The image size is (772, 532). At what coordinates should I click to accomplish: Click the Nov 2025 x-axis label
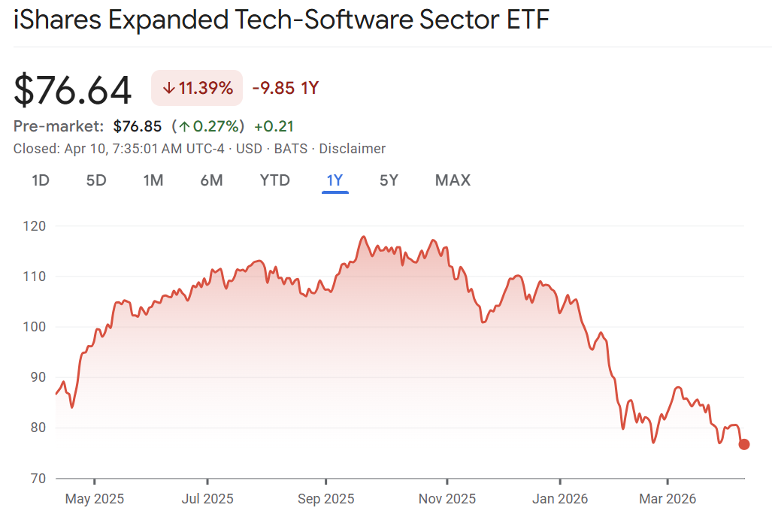tap(447, 499)
